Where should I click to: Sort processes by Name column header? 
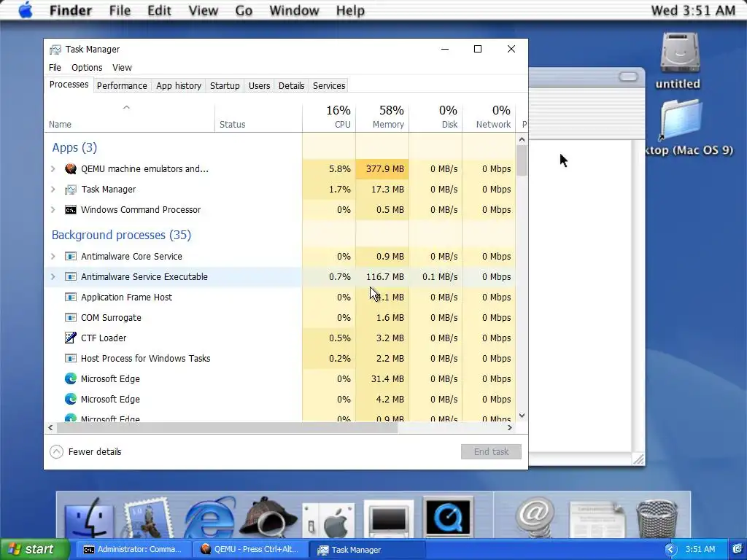(129, 117)
